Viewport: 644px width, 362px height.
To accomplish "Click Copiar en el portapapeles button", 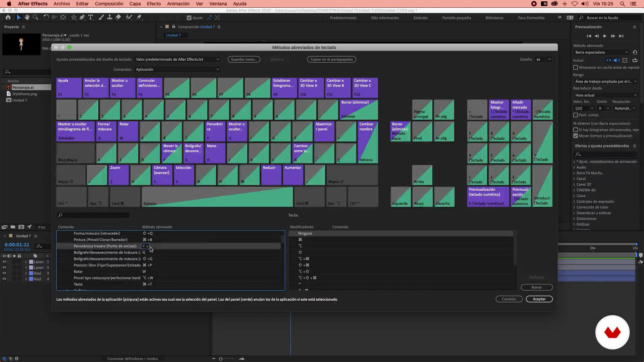I will click(331, 59).
